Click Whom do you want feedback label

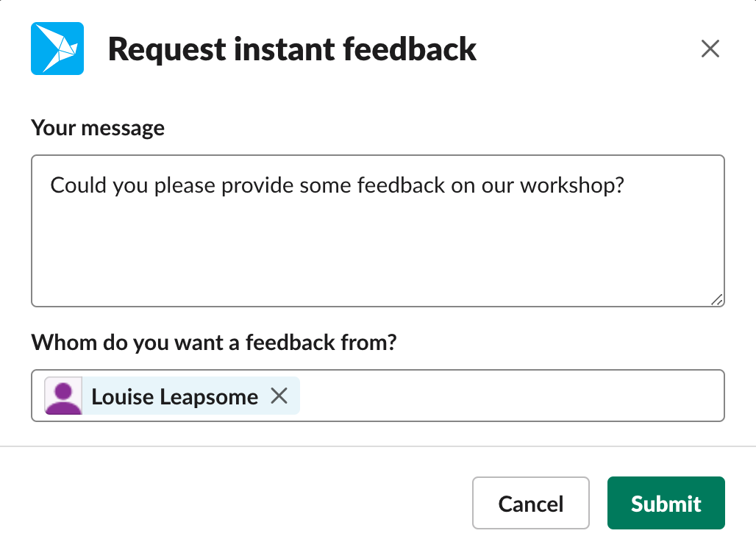coord(214,343)
